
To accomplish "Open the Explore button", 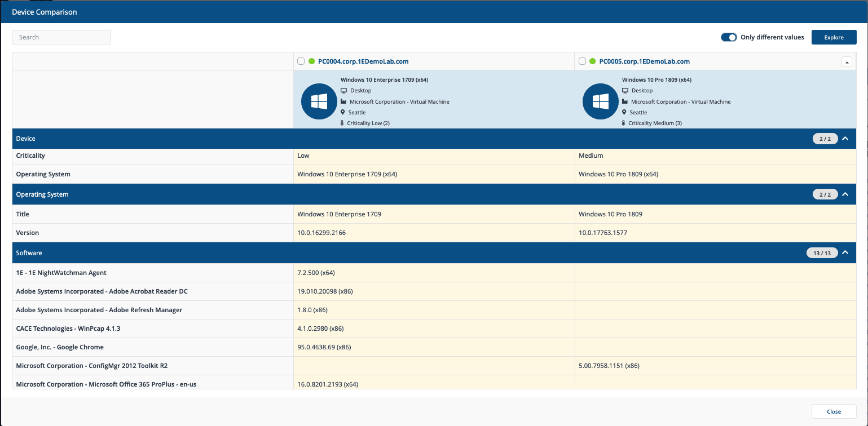I will pyautogui.click(x=834, y=37).
